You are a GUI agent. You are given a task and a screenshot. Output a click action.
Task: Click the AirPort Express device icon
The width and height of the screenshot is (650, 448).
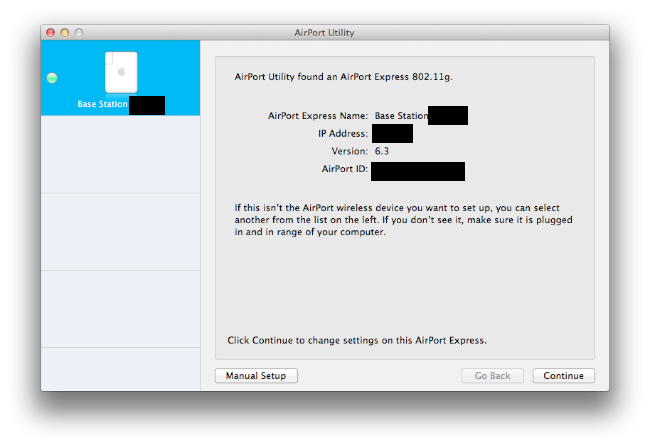tap(121, 72)
